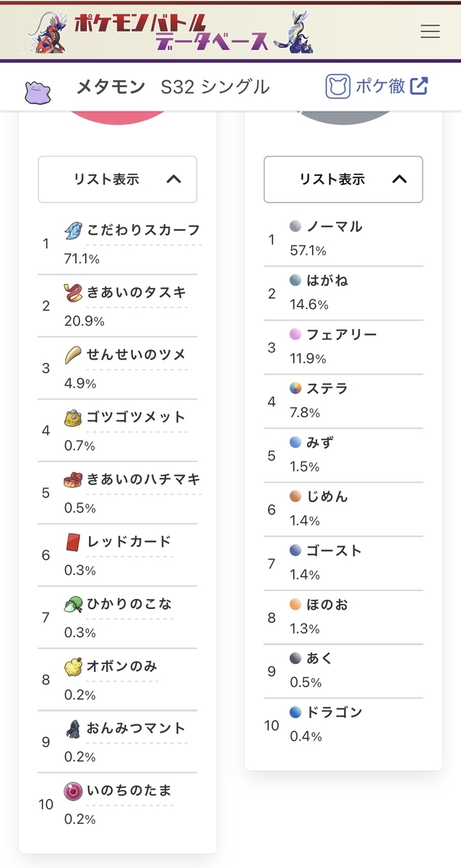Click the ノーマル type color dot

click(295, 226)
